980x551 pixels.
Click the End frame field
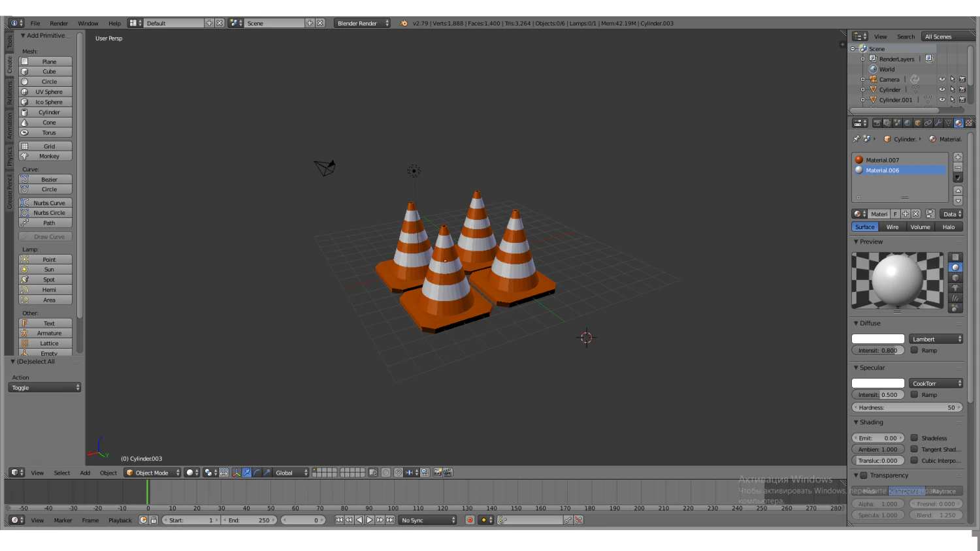pyautogui.click(x=250, y=520)
